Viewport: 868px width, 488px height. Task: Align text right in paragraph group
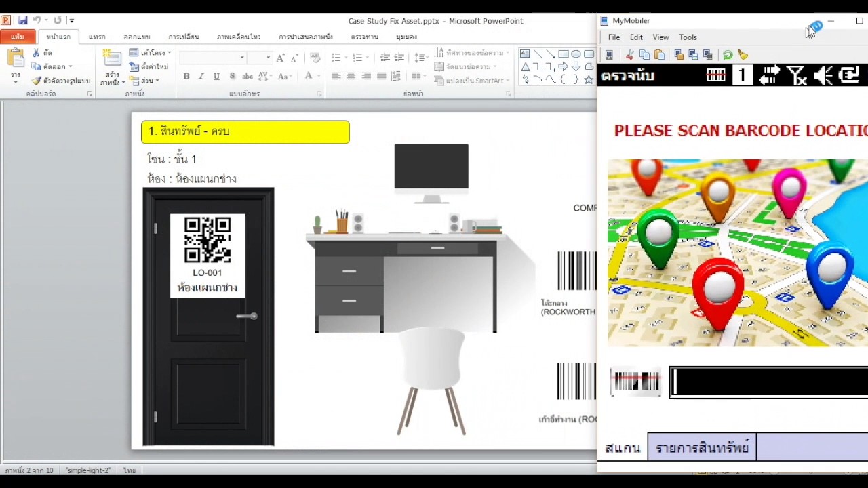click(366, 76)
